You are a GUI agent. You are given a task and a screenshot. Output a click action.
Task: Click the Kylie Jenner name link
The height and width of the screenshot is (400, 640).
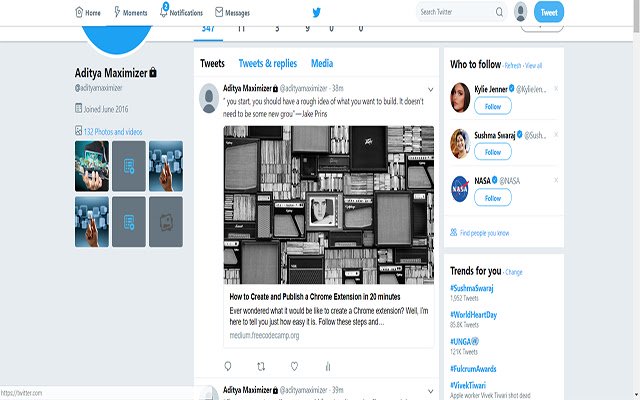click(491, 89)
